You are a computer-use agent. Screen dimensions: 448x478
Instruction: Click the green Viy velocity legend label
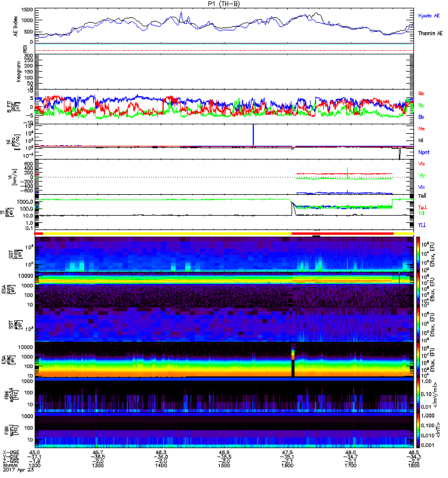pyautogui.click(x=422, y=176)
